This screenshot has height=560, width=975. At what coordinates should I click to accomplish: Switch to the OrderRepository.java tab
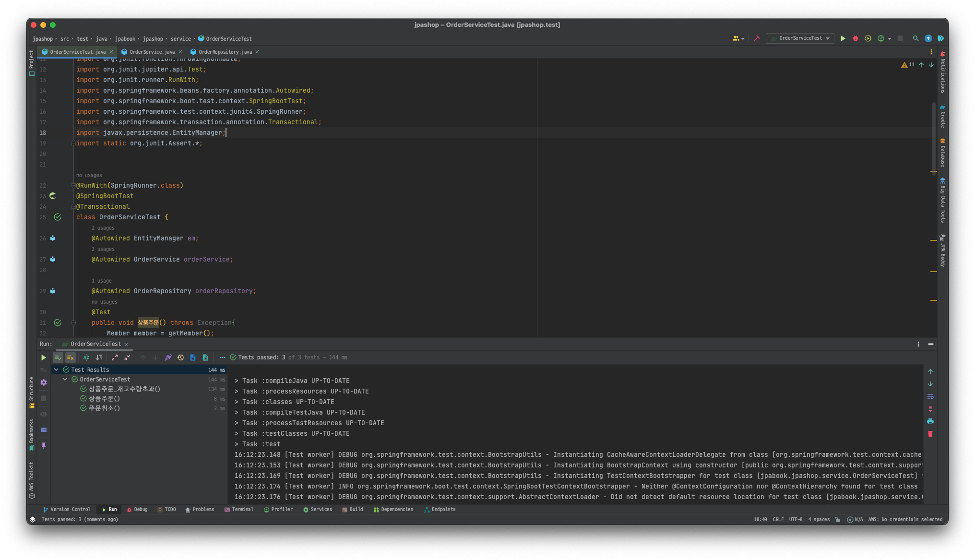point(225,52)
